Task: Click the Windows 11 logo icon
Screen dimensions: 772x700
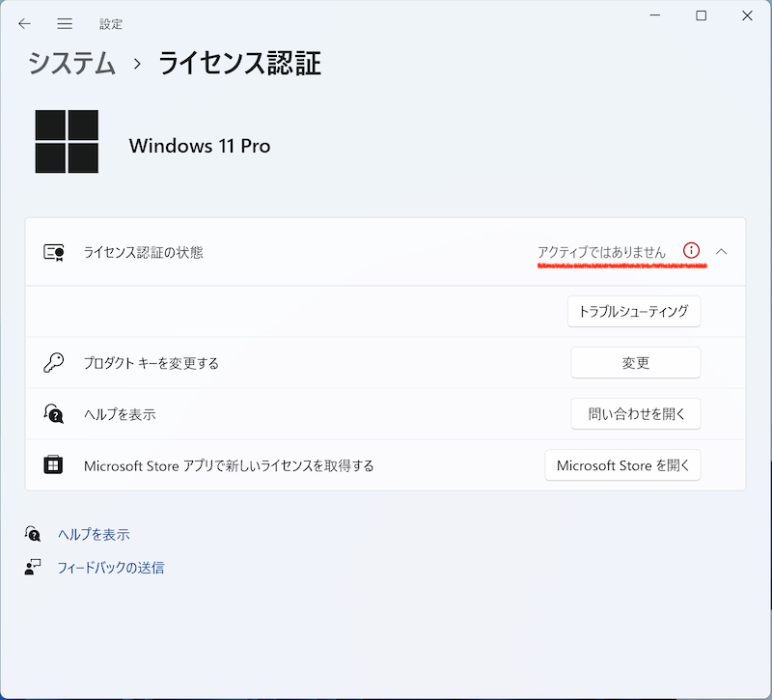Action: click(x=66, y=140)
